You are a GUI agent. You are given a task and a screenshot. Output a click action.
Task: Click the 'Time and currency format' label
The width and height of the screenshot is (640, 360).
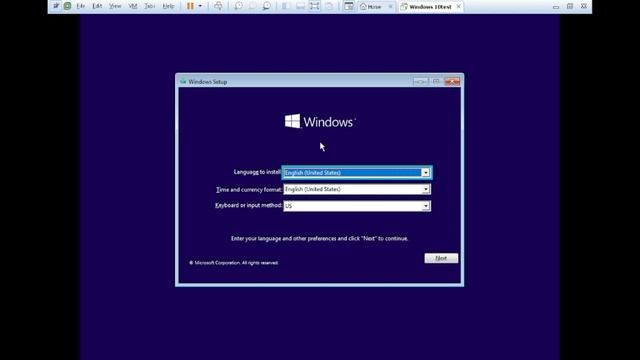pyautogui.click(x=249, y=189)
